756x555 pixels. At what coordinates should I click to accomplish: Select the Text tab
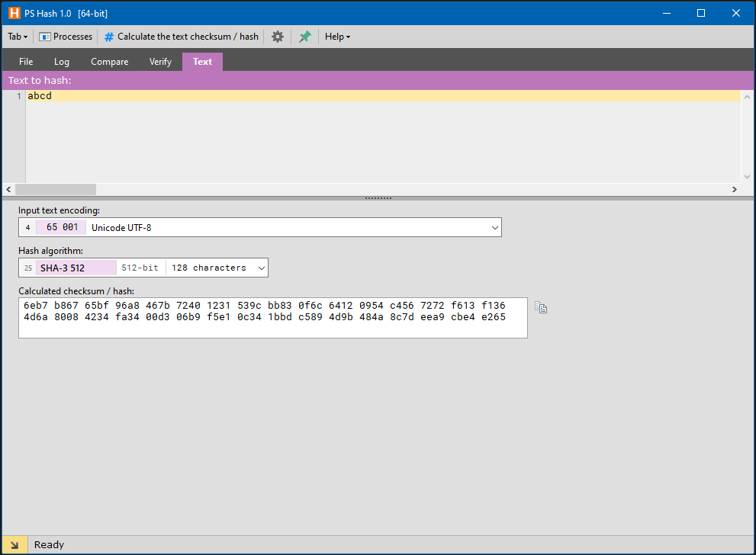click(202, 62)
